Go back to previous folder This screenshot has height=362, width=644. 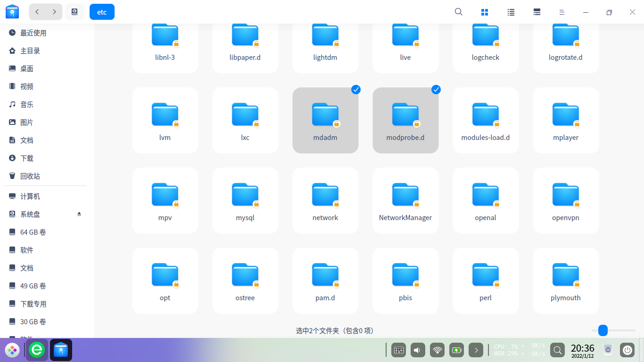point(37,12)
